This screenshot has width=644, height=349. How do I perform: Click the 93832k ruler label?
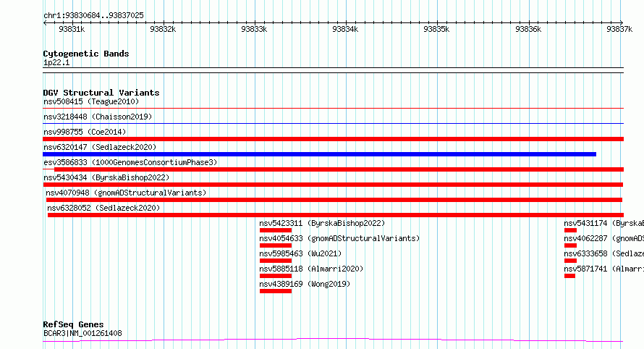click(163, 29)
